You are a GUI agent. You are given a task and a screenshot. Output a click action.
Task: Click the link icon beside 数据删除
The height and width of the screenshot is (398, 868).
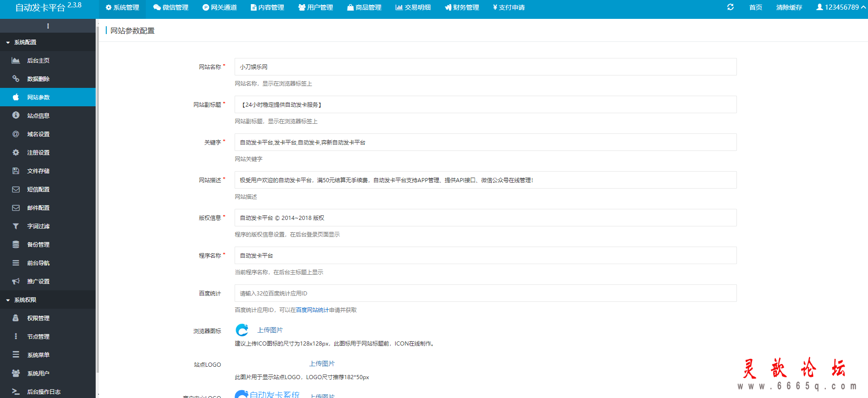(16, 79)
